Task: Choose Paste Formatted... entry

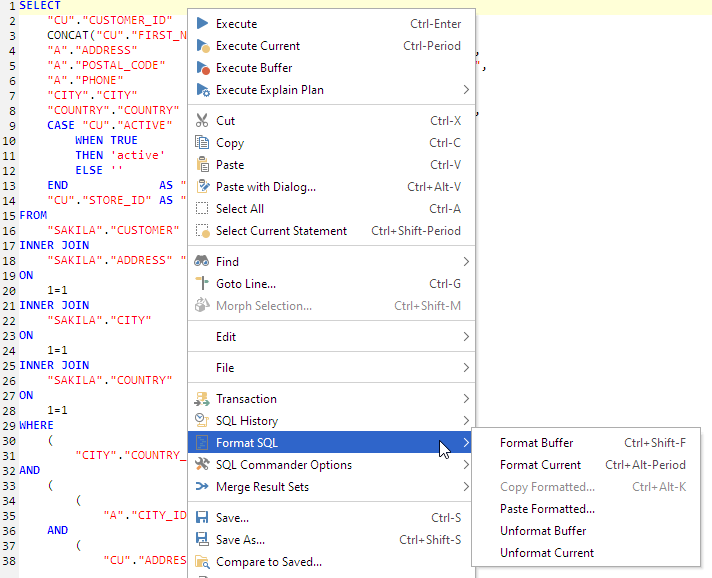Action: pyautogui.click(x=547, y=509)
